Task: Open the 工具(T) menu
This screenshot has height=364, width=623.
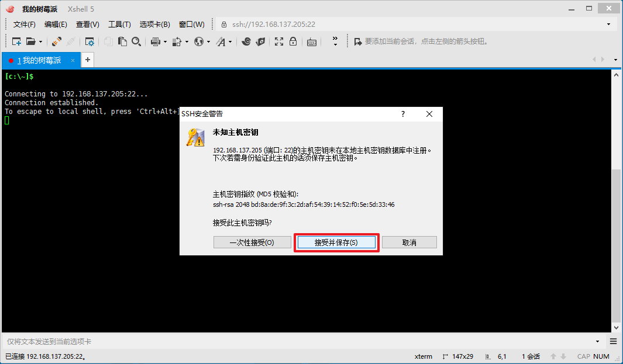Action: [119, 25]
